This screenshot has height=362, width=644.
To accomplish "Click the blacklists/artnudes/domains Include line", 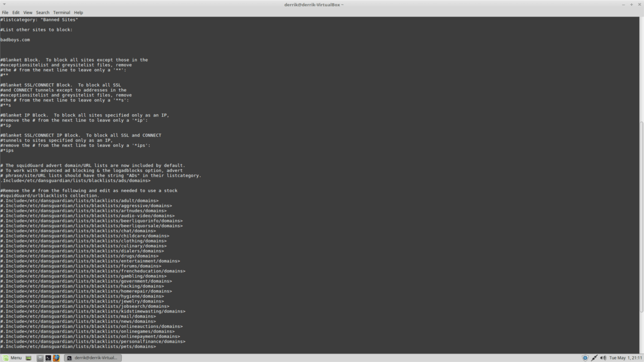I will (x=83, y=211).
